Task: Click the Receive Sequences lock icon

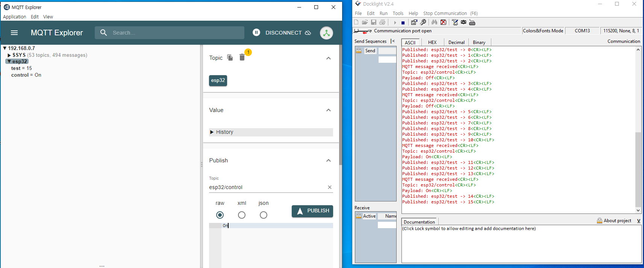Action: coord(359,216)
